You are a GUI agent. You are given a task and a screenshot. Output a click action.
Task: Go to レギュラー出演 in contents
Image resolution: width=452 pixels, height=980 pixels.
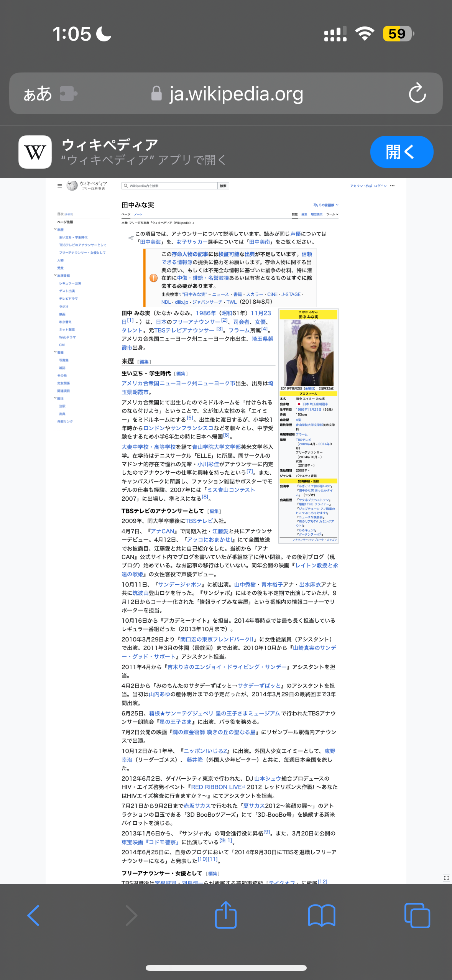tap(70, 283)
